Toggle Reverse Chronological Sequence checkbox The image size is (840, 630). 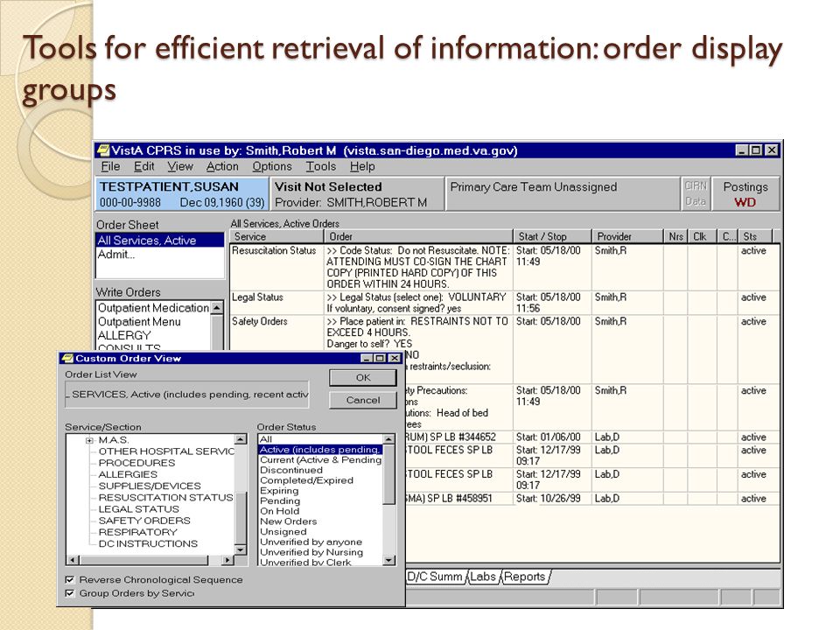pos(70,579)
